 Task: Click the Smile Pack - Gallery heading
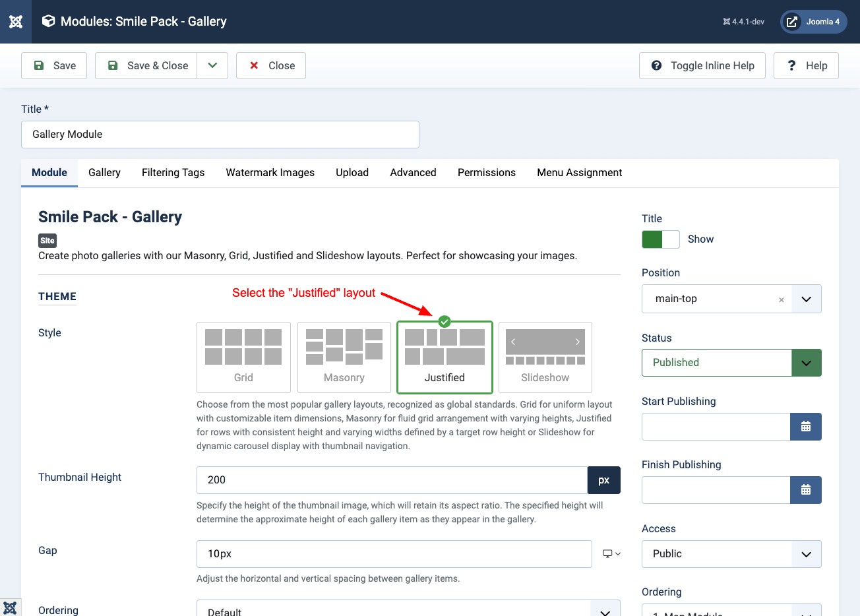[110, 217]
